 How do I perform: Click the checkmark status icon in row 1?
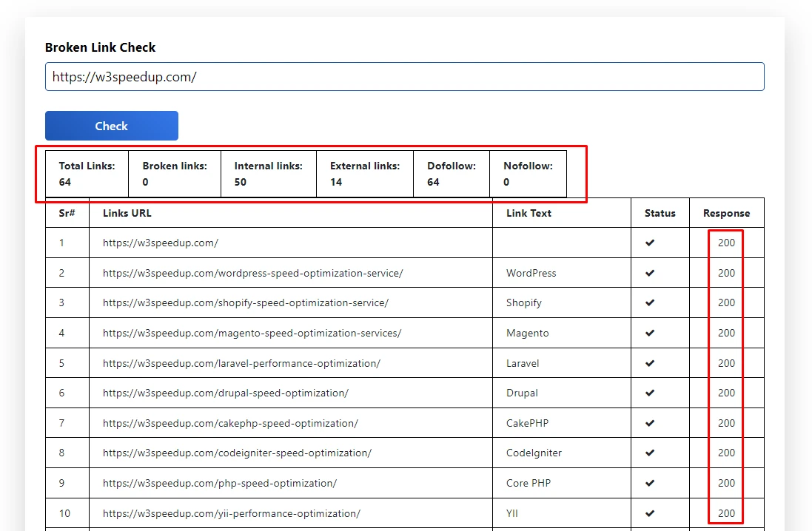click(650, 243)
